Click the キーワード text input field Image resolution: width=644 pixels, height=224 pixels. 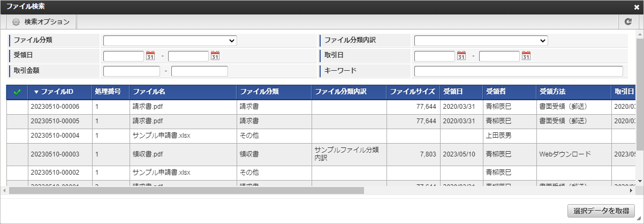[518, 71]
